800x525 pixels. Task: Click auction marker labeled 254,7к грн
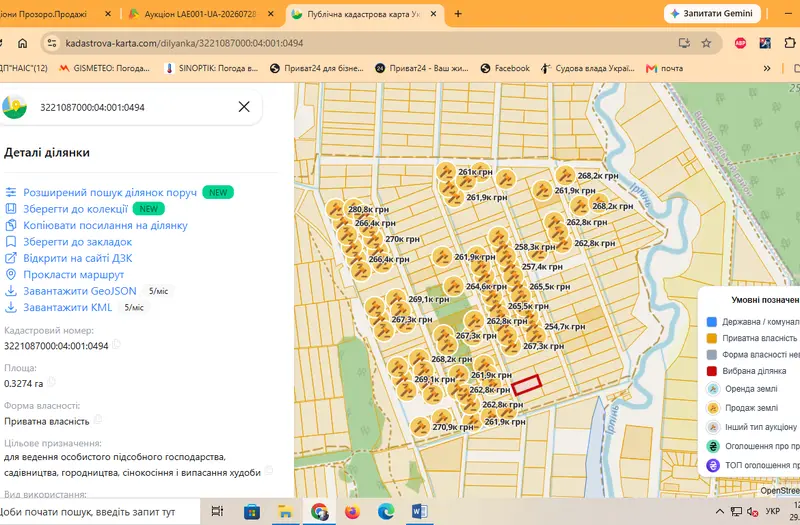click(x=534, y=333)
